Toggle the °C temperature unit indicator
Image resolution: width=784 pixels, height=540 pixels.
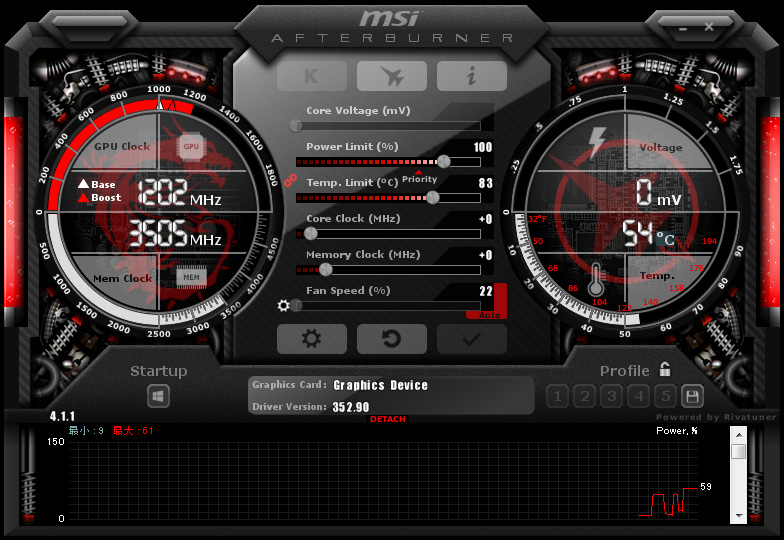[665, 239]
